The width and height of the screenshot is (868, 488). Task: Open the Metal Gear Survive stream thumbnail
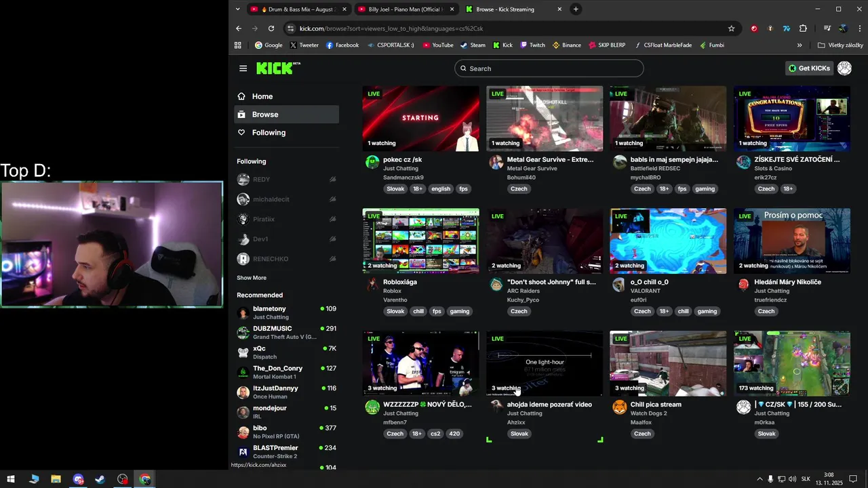(545, 118)
